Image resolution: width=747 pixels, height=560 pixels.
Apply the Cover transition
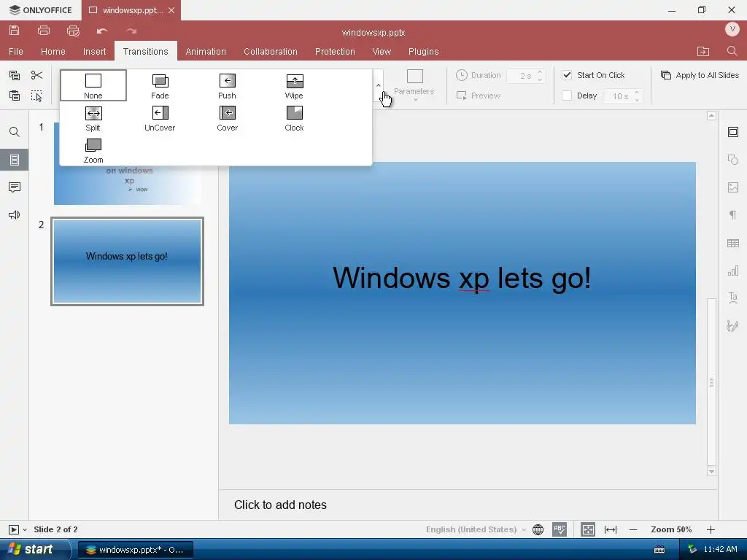[x=228, y=118]
